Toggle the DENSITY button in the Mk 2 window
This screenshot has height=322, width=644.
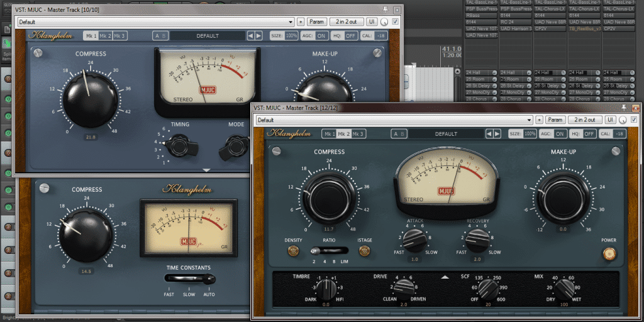click(293, 251)
